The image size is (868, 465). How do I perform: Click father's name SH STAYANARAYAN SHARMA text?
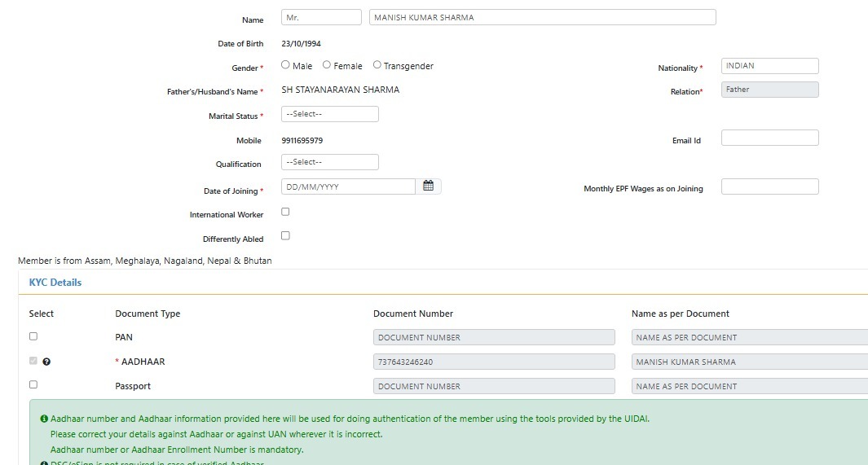click(x=341, y=90)
